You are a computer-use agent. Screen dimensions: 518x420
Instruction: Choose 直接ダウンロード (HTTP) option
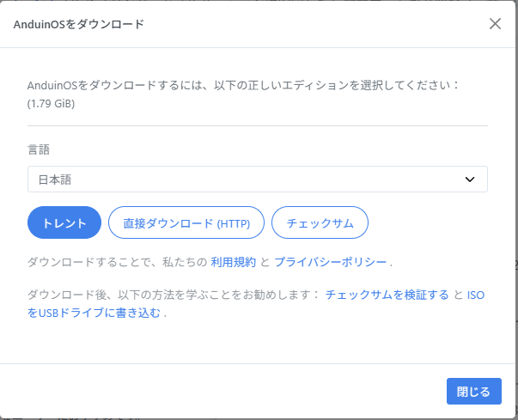tap(186, 222)
